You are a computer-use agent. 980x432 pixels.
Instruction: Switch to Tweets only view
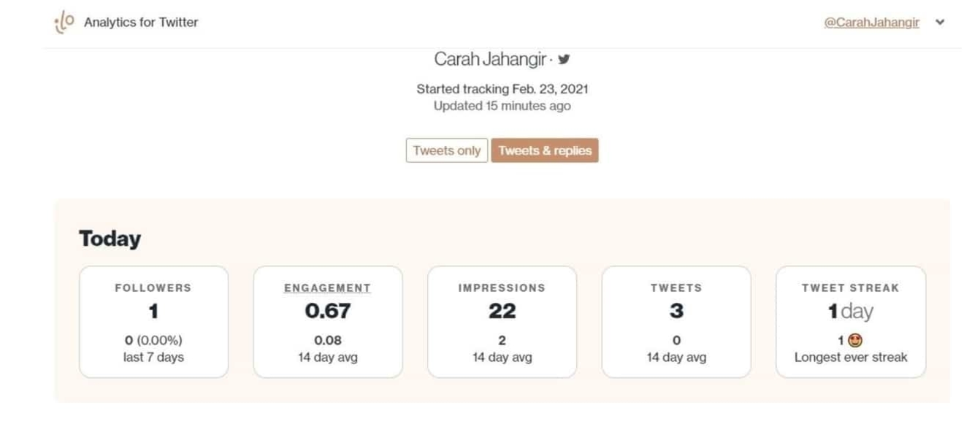(446, 150)
